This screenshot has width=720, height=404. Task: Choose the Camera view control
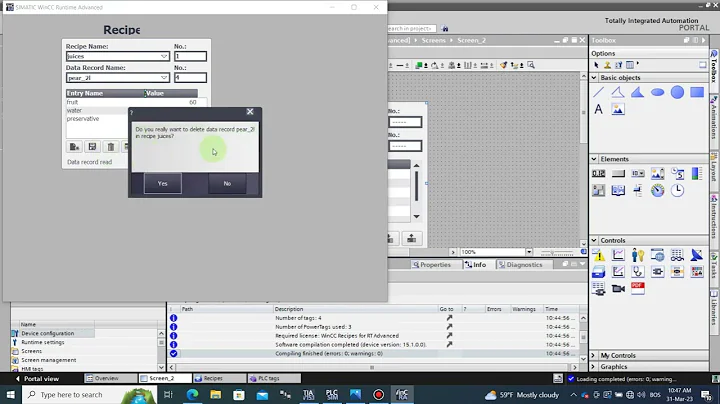tap(618, 289)
